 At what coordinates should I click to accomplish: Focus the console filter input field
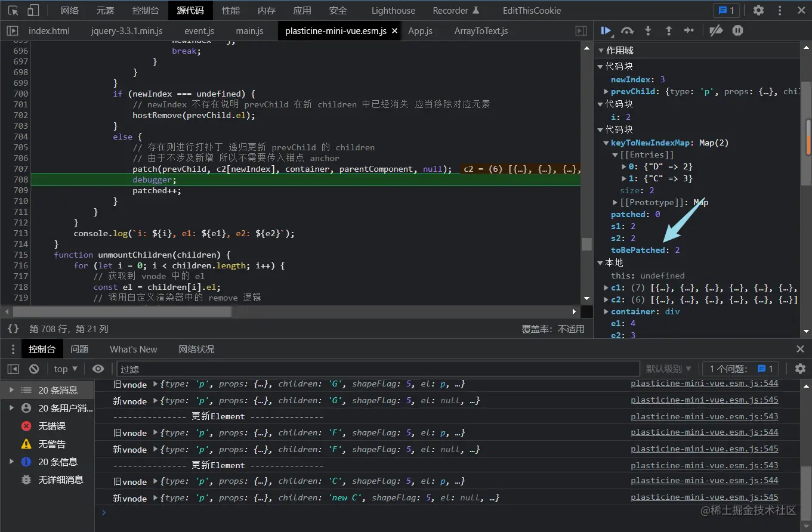coord(378,369)
